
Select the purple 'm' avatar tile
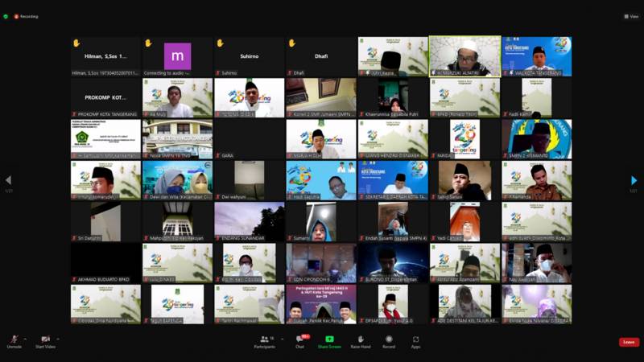(x=177, y=56)
